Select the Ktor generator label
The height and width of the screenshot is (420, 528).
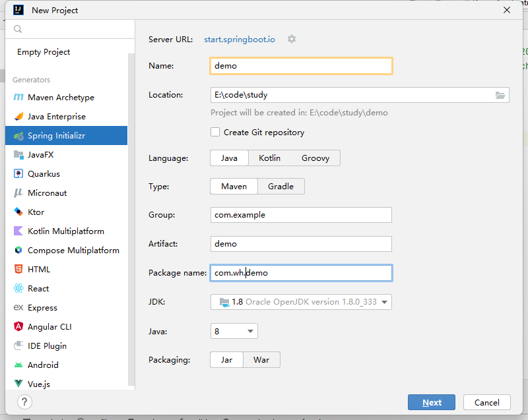pyautogui.click(x=36, y=212)
